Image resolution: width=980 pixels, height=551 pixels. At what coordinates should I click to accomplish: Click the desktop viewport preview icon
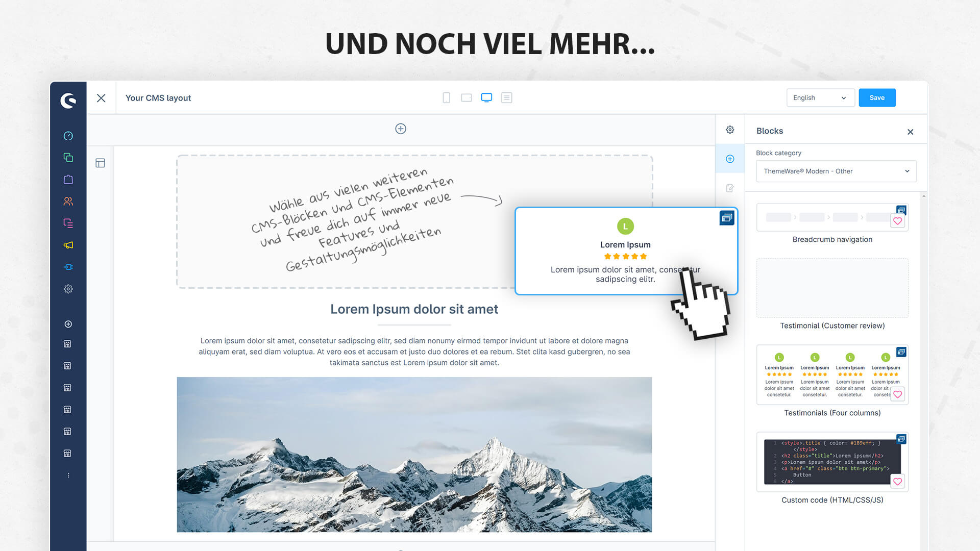pos(486,97)
